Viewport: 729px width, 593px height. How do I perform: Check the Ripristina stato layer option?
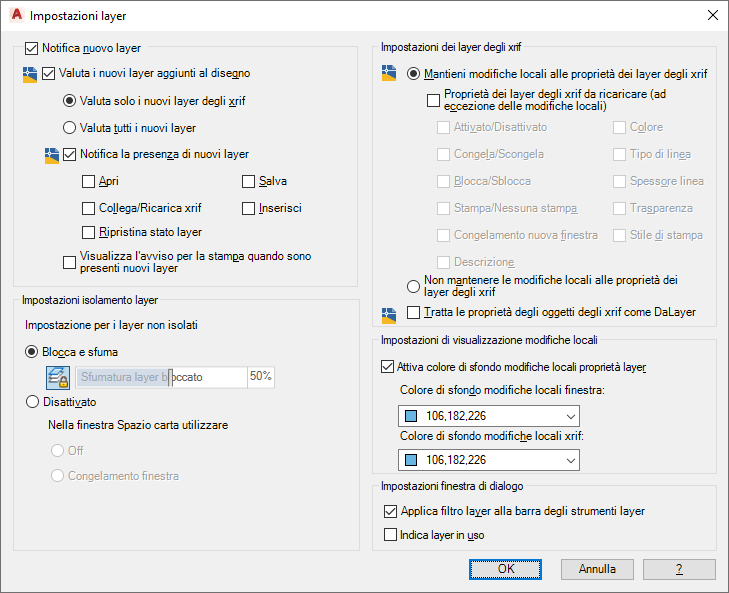[x=90, y=232]
